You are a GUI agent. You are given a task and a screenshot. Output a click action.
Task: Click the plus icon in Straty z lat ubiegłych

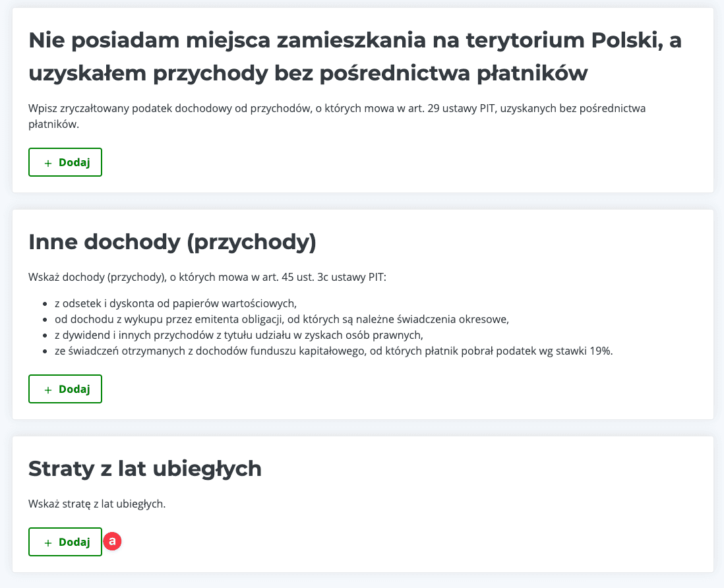tap(47, 541)
